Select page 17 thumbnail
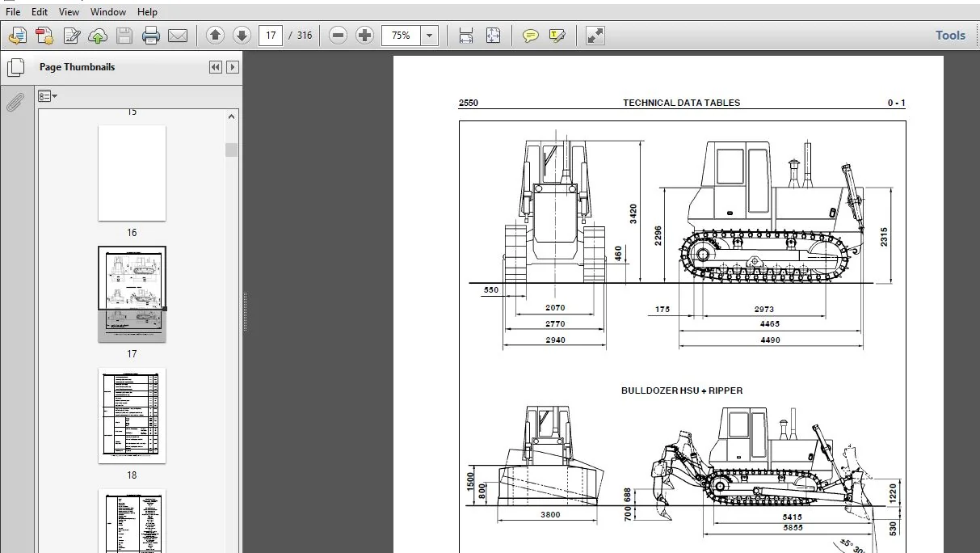Screen dimensions: 980x553 point(132,294)
